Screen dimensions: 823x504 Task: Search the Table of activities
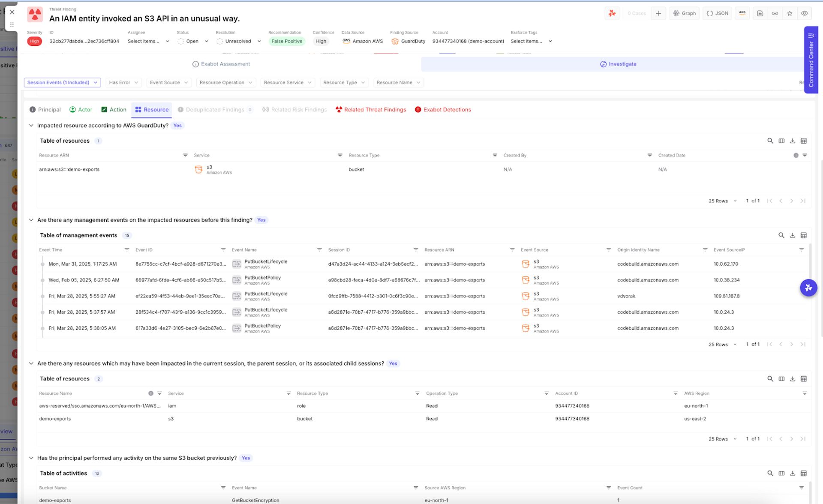770,474
